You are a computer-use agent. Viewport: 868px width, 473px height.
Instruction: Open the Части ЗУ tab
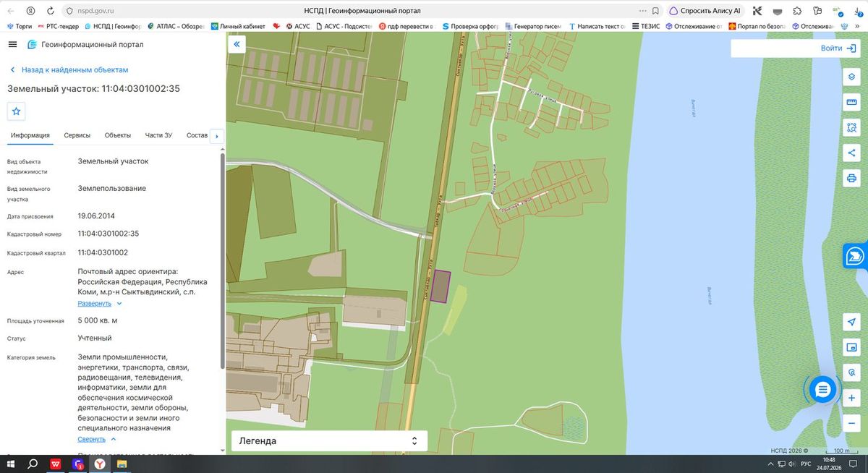[158, 135]
